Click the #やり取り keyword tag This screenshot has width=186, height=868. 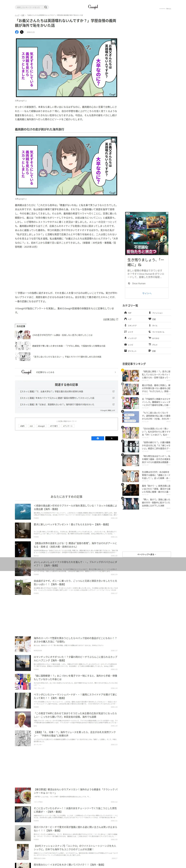(x=54, y=426)
